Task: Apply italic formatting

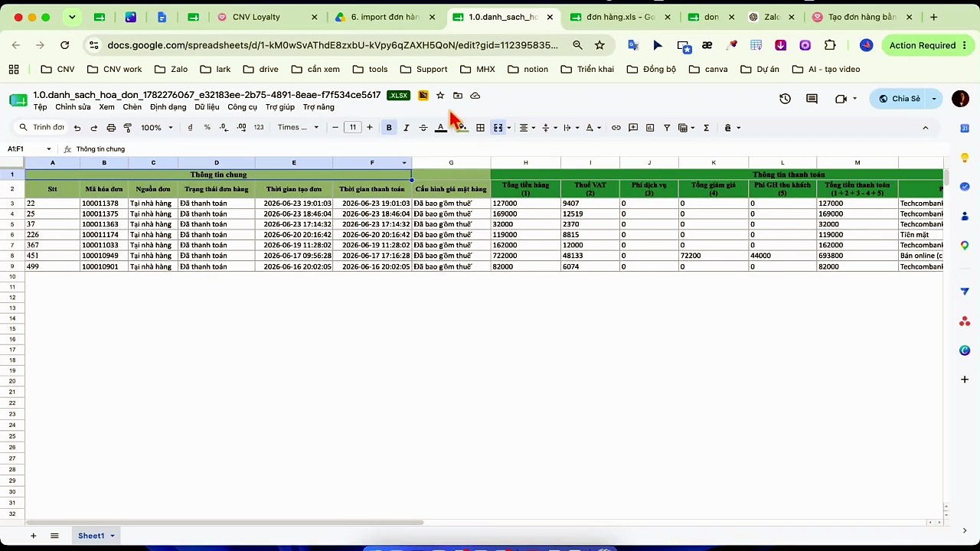Action: 406,128
